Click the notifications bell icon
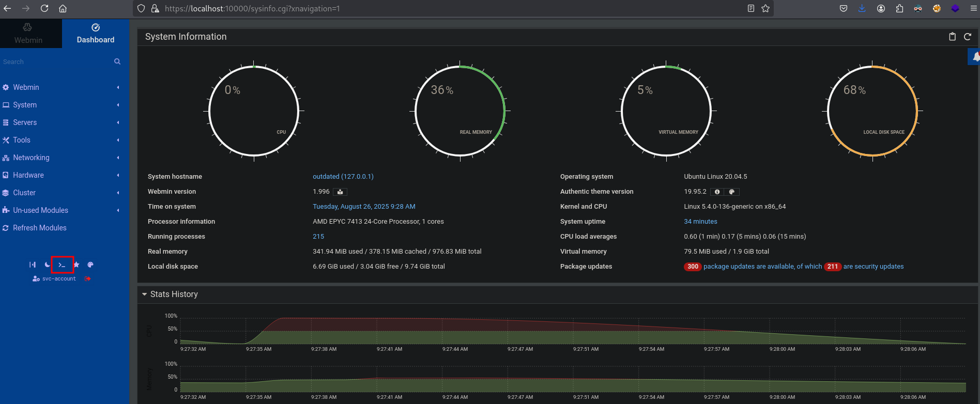980x404 pixels. tap(975, 57)
